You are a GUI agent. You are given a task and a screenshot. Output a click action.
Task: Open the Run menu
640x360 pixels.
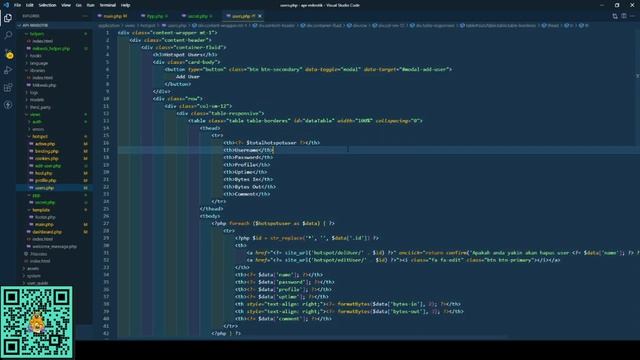coord(91,5)
